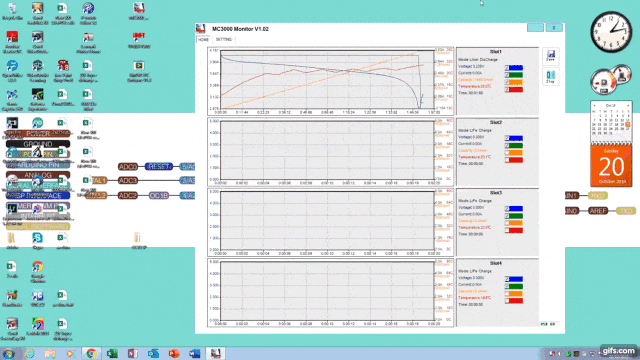640x360 pixels.
Task: Click the Save icon in MC3000 Monitor
Action: 551,56
